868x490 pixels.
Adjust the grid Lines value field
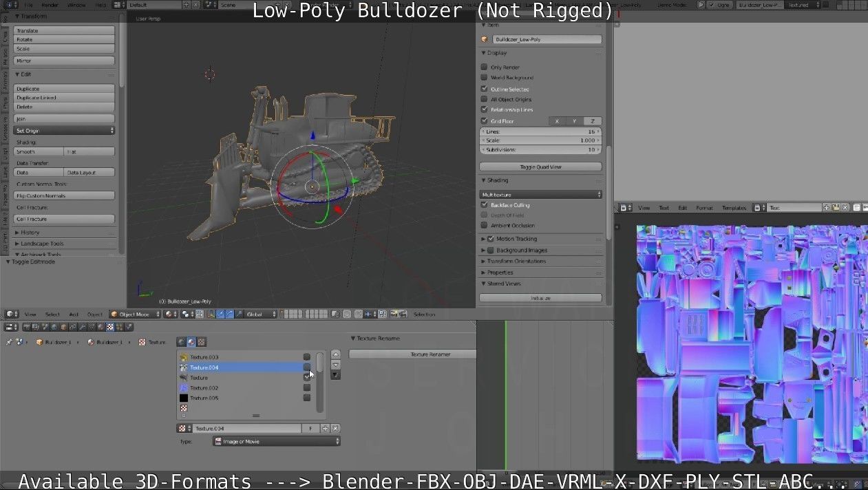click(540, 131)
